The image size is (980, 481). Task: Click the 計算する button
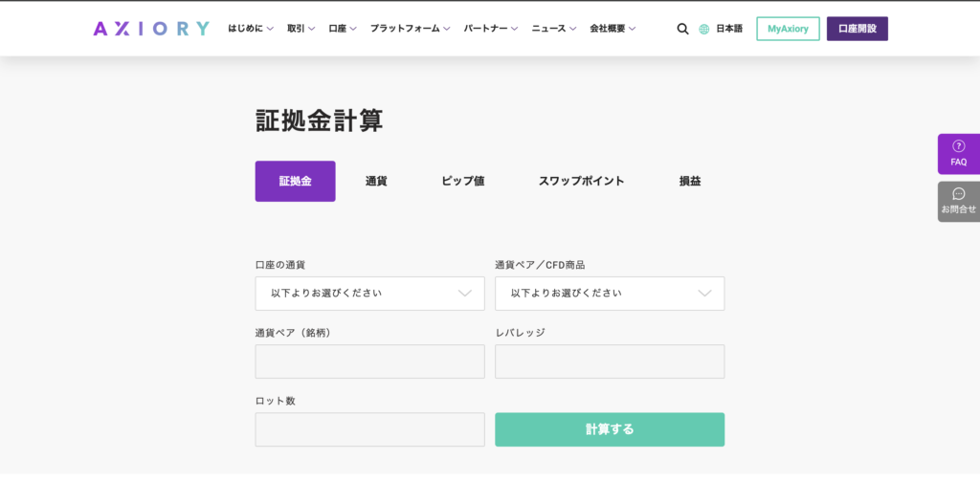[x=610, y=429]
